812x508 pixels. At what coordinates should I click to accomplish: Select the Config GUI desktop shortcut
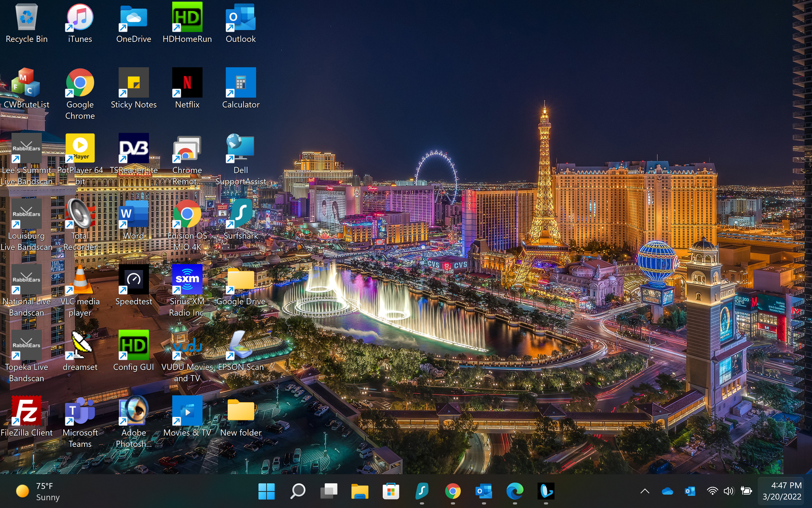tap(133, 351)
